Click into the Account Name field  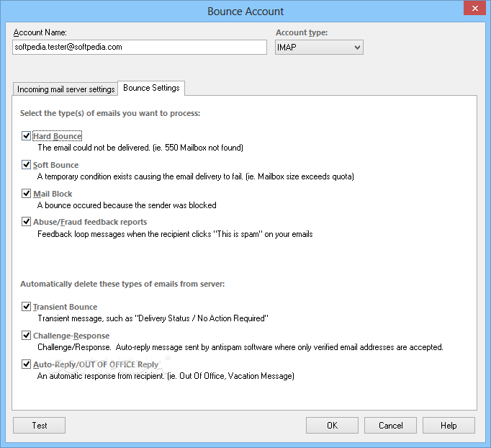pyautogui.click(x=140, y=48)
